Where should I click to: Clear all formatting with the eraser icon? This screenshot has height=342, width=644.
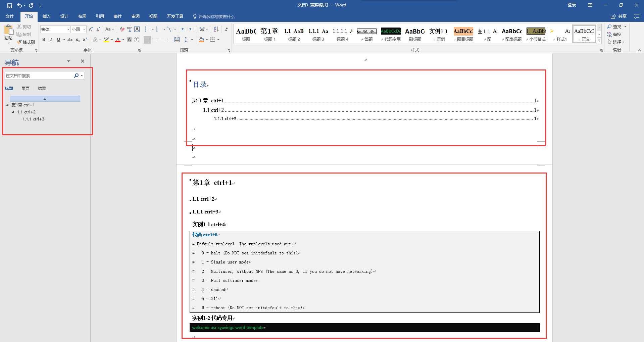pos(122,29)
